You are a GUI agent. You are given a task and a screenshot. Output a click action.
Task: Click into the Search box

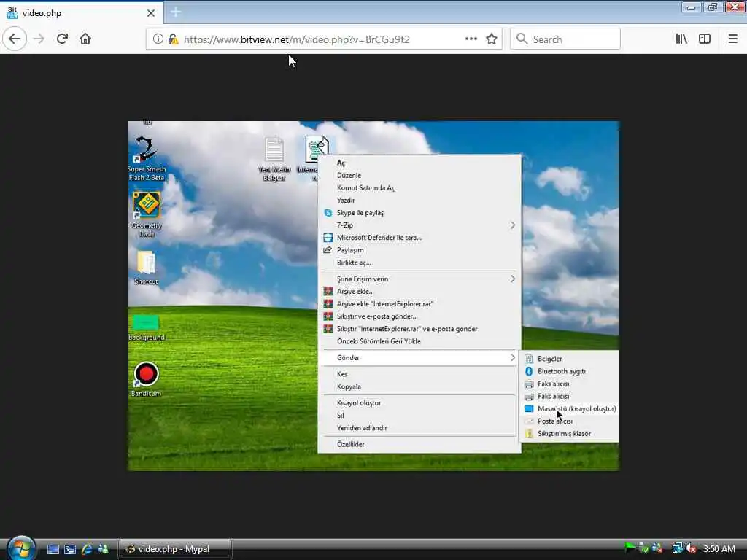565,39
